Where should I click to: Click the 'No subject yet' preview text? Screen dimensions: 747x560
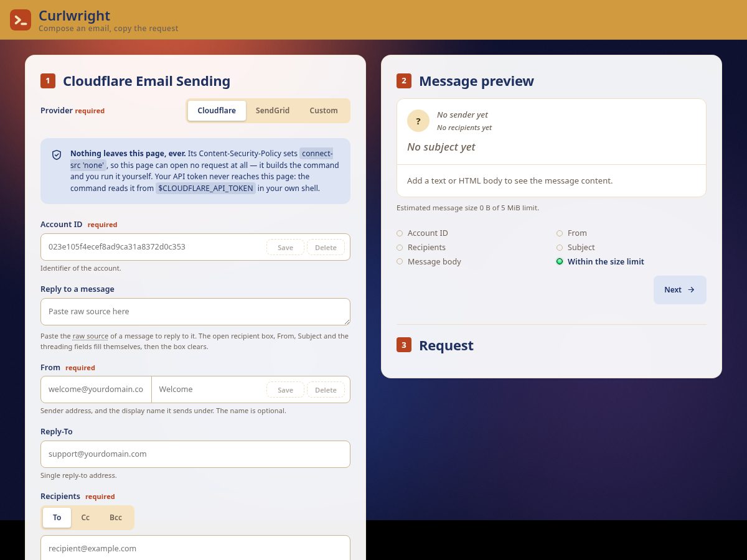(441, 147)
